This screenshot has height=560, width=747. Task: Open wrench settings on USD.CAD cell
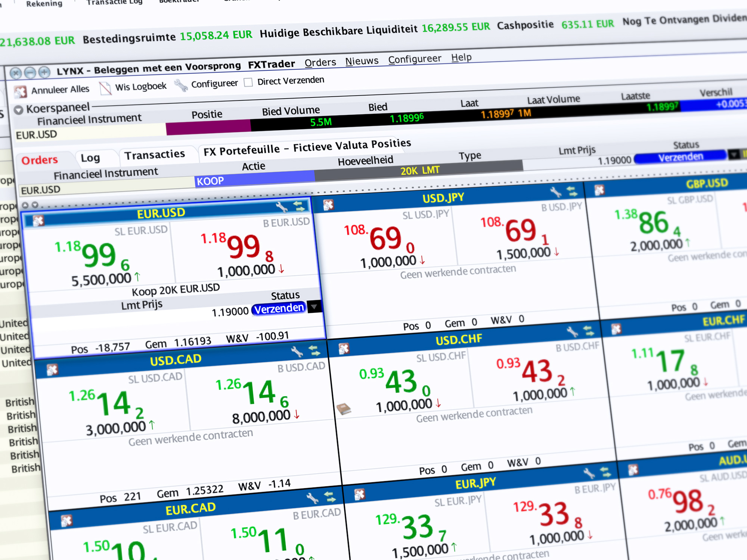pos(297,352)
